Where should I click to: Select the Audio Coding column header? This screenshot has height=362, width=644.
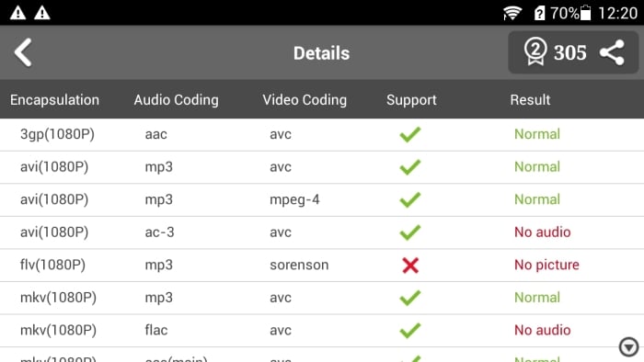pyautogui.click(x=177, y=99)
